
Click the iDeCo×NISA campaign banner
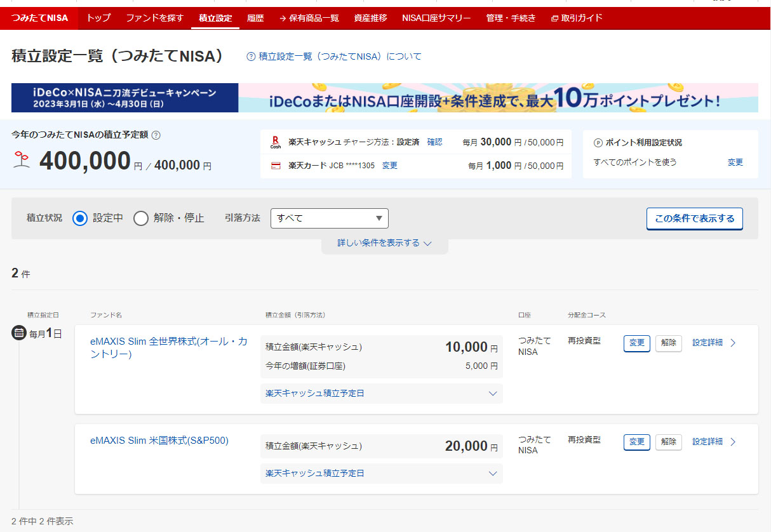point(384,98)
